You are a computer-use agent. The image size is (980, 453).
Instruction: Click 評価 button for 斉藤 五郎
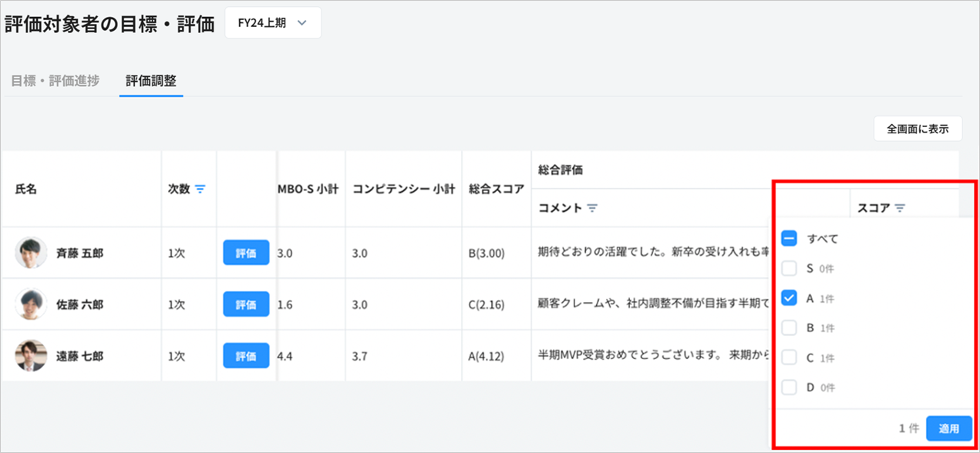(246, 253)
